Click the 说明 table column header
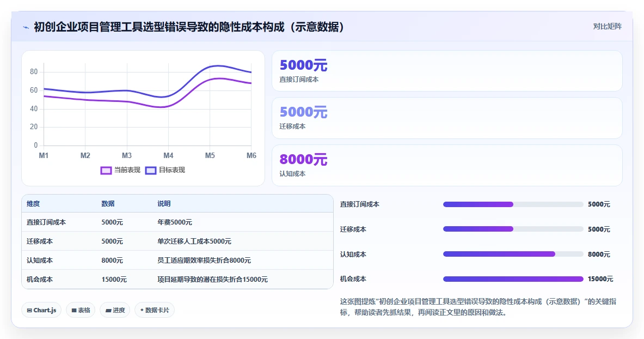Image resolution: width=644 pixels, height=339 pixels. [164, 204]
